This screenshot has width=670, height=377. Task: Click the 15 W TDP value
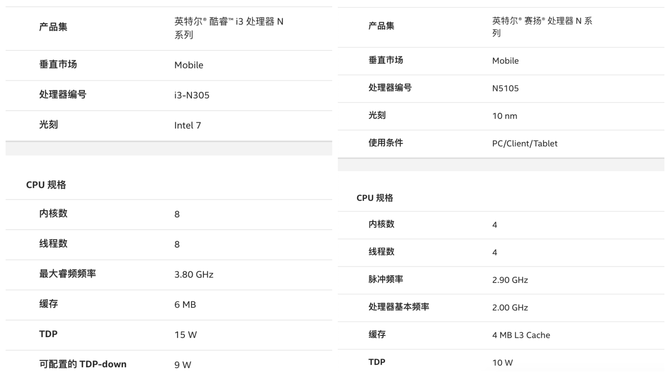click(185, 335)
